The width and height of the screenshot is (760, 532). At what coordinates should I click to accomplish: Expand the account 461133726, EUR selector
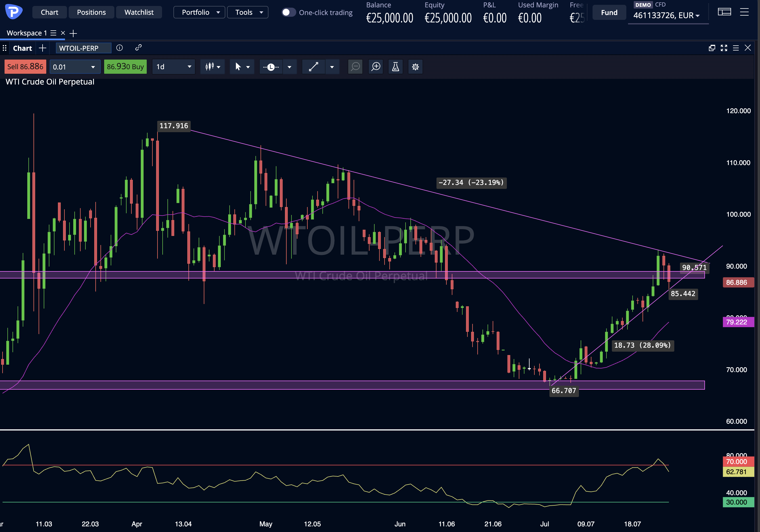(667, 15)
